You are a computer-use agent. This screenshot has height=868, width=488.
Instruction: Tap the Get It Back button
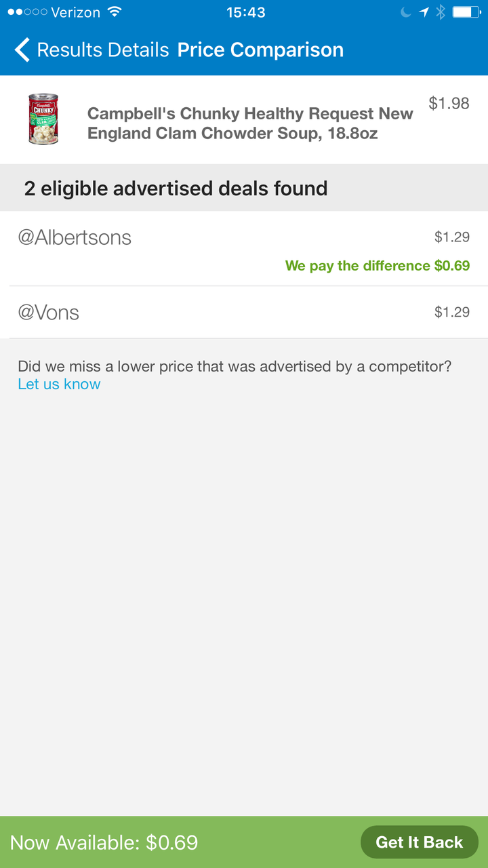click(420, 842)
